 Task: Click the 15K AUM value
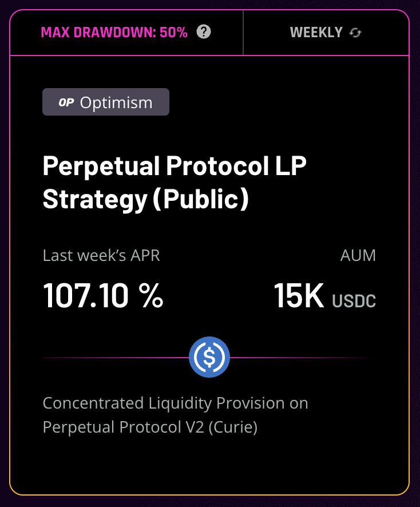coord(299,295)
